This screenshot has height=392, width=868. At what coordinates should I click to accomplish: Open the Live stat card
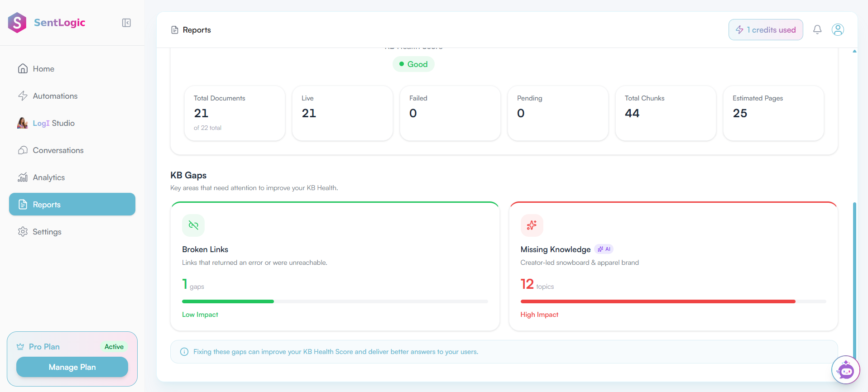click(x=342, y=113)
